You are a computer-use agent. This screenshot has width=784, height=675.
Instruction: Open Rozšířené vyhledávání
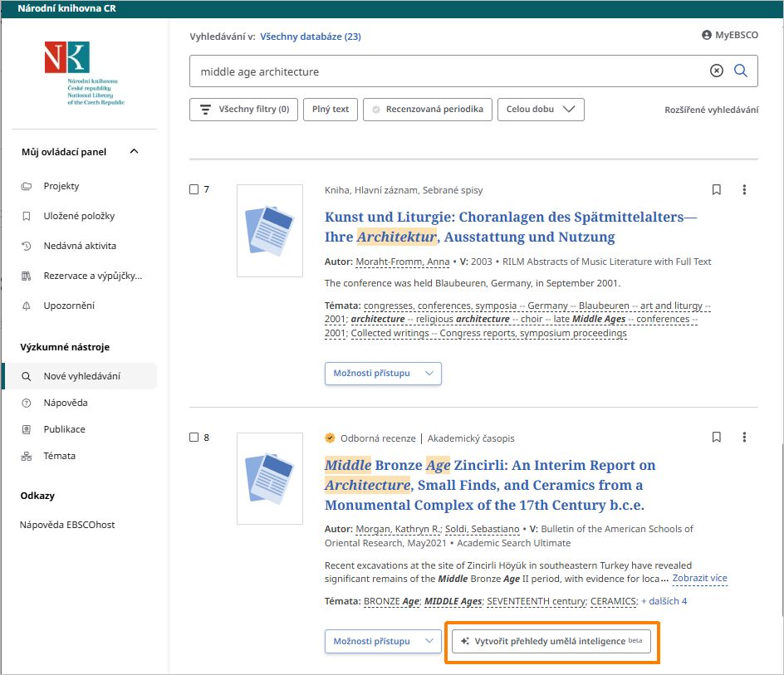click(x=712, y=110)
